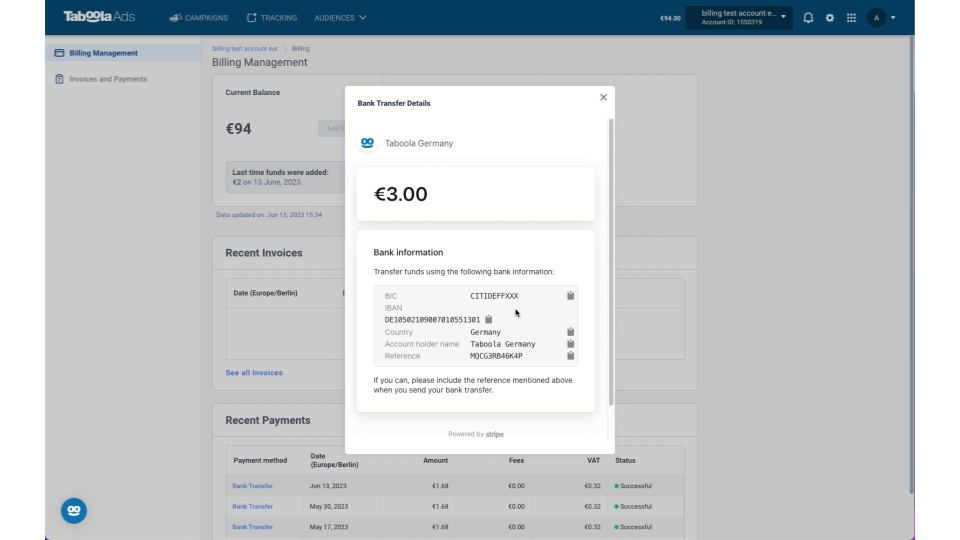Copy the BIC code to clipboard
Image resolution: width=960 pixels, height=540 pixels.
point(570,296)
